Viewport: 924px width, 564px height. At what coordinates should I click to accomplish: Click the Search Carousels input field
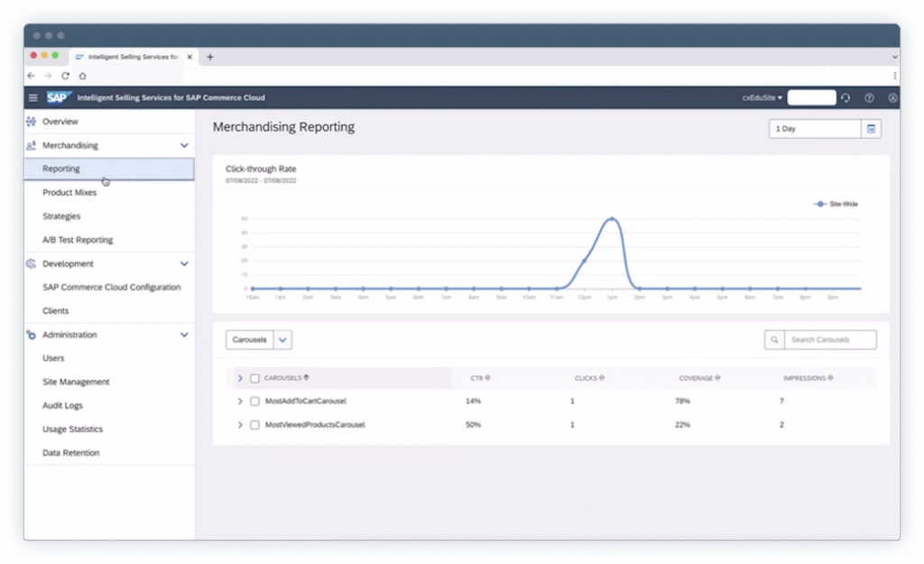pyautogui.click(x=830, y=340)
